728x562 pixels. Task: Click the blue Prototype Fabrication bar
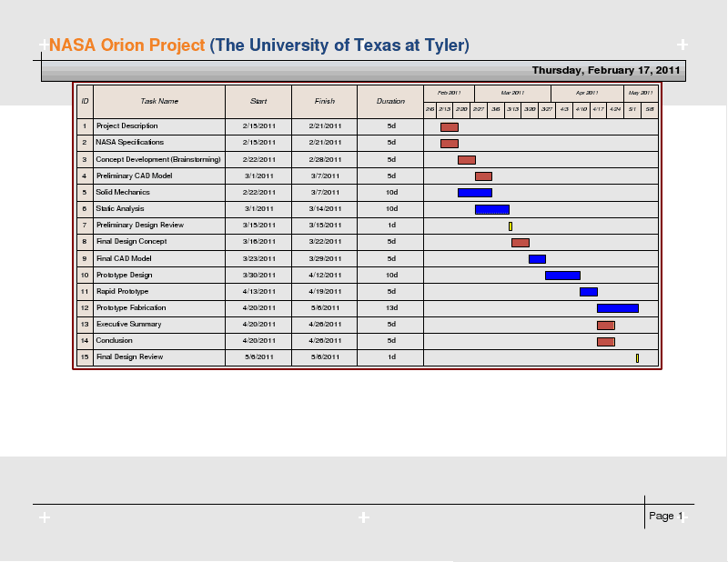pyautogui.click(x=617, y=307)
